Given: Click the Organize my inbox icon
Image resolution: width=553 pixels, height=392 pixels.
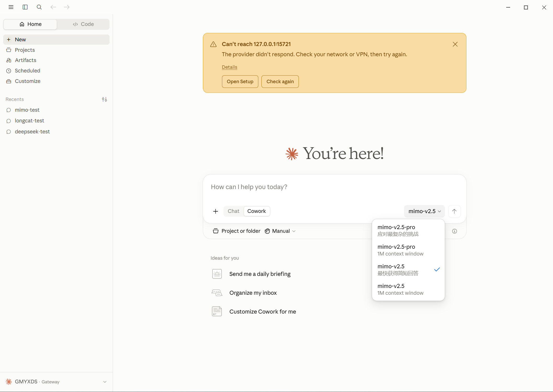Looking at the screenshot, I should (x=217, y=293).
